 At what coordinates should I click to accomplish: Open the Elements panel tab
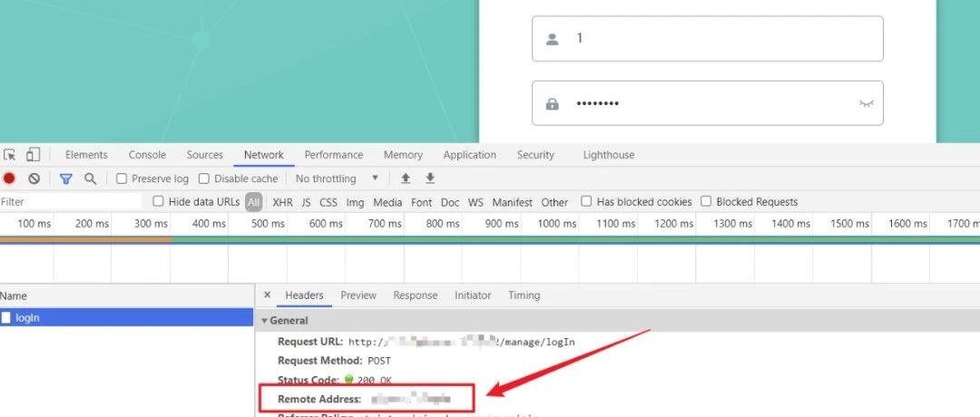(x=86, y=155)
